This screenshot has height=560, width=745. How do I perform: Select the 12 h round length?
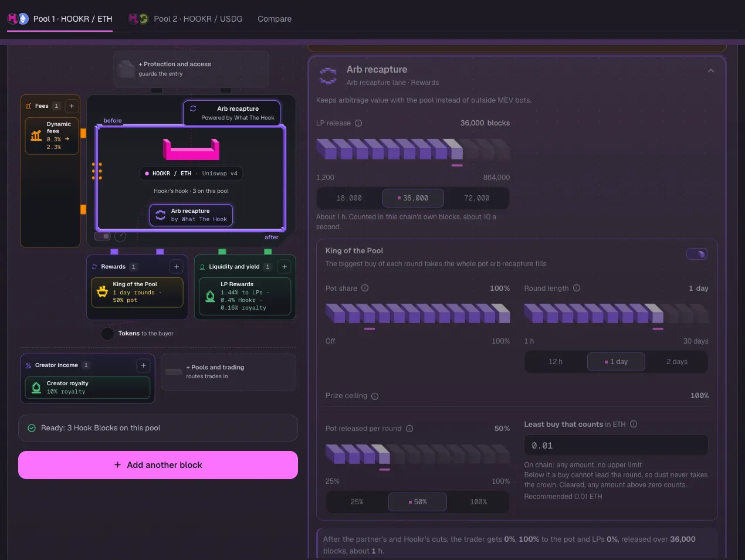click(556, 362)
